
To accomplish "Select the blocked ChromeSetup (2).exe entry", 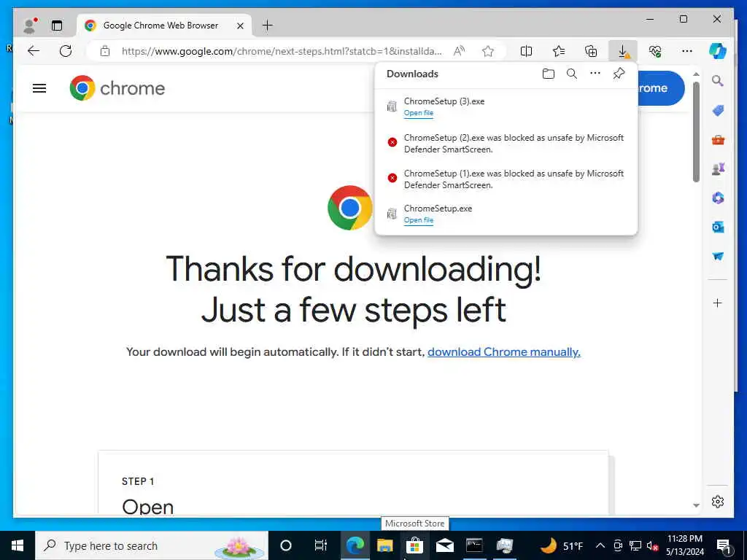I will click(x=506, y=144).
